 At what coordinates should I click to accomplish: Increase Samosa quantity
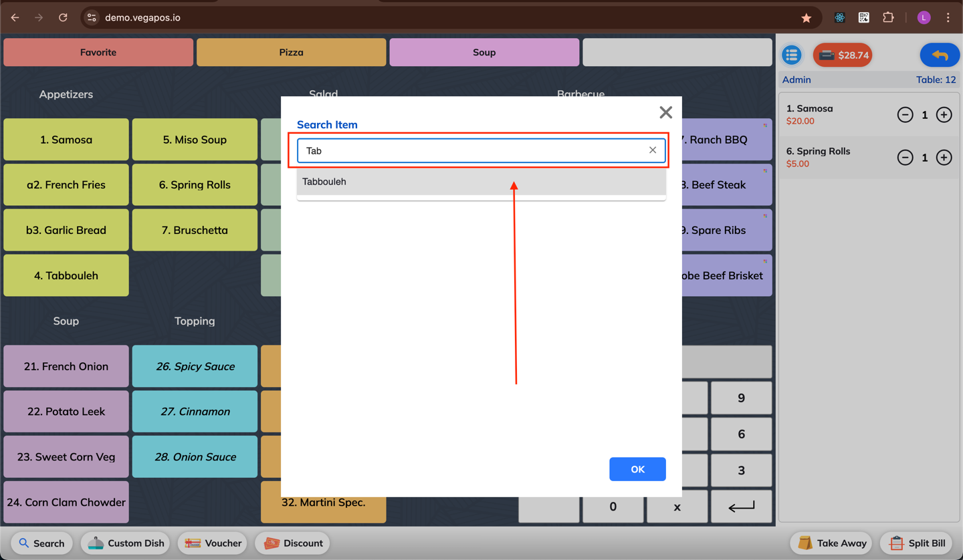[944, 115]
